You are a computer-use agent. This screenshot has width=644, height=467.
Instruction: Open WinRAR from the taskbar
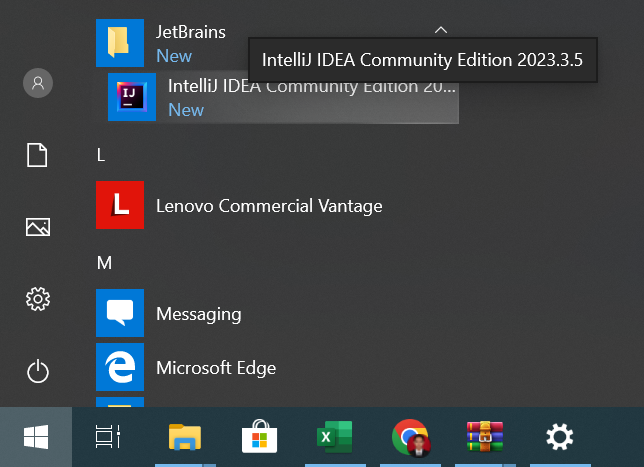coord(485,437)
